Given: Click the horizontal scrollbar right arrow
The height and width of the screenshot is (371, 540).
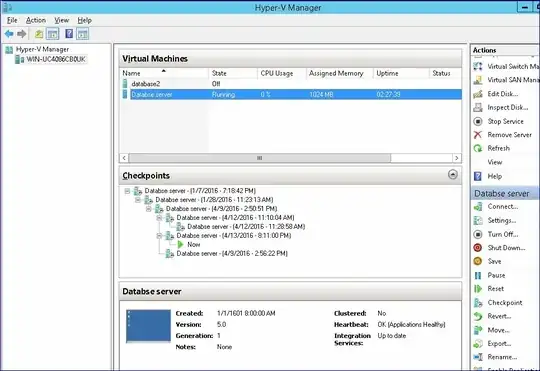Looking at the screenshot, I should 457,158.
